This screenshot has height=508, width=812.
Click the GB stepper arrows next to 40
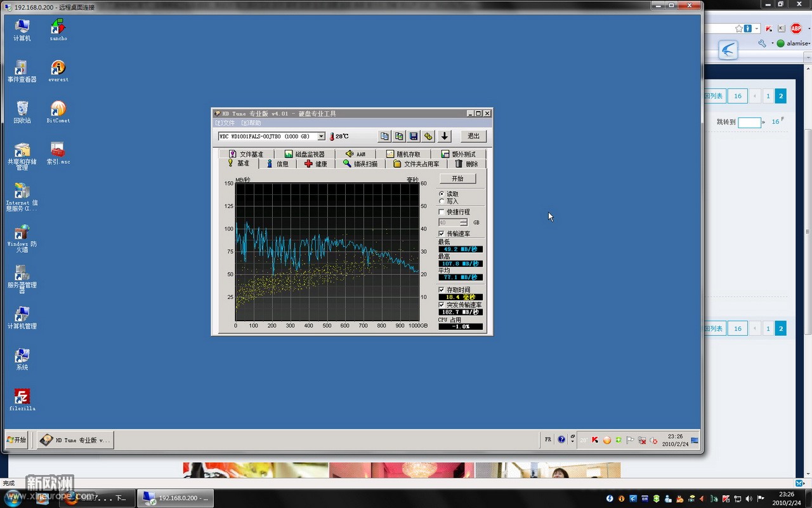pos(464,223)
